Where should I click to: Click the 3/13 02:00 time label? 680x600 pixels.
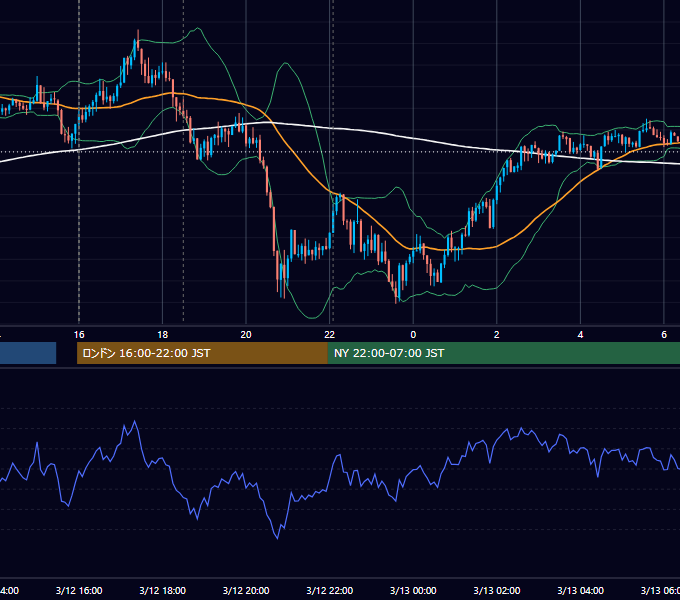(497, 590)
